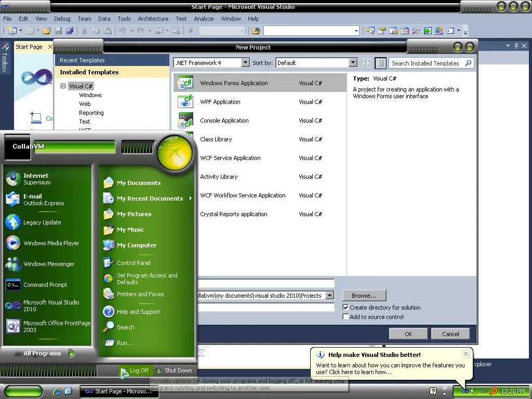Click the Internet Explorer quick launch icon
Viewport: 532px width, 399px height.
tap(57, 391)
